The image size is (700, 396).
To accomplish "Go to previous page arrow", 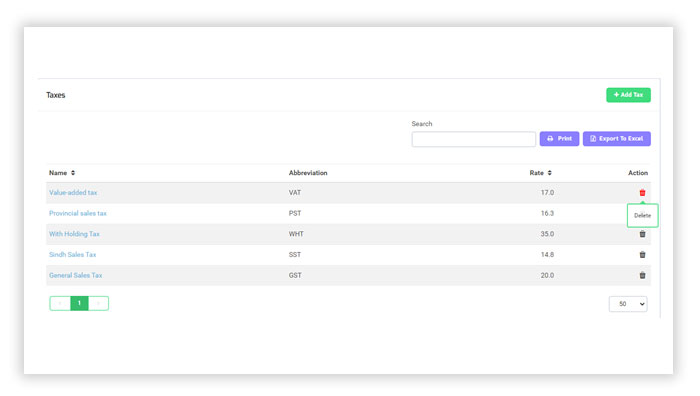I will 60,303.
